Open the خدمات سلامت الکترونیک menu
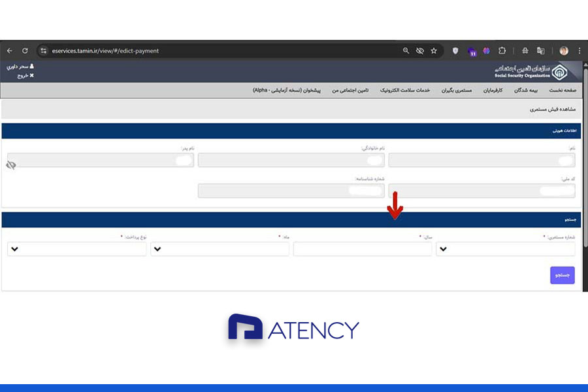Screen dimensions: 588x392 405,90
